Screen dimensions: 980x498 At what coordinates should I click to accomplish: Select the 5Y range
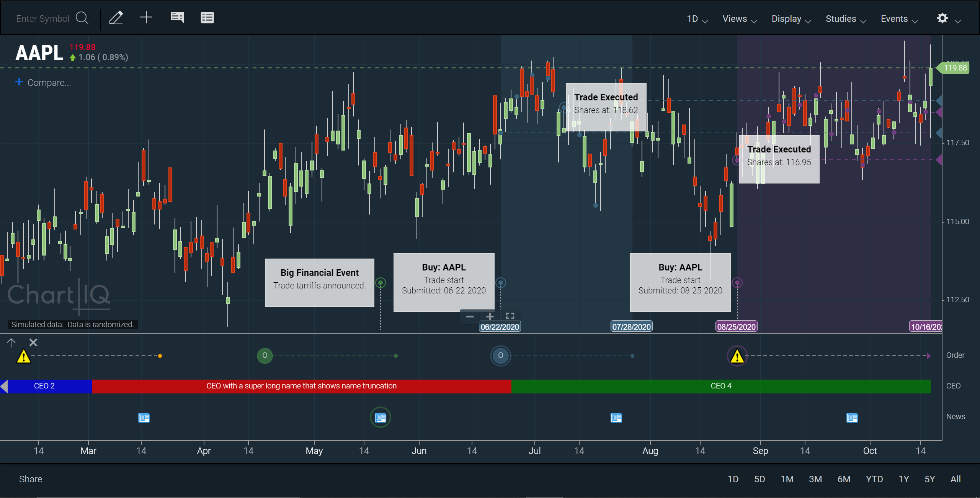point(930,479)
